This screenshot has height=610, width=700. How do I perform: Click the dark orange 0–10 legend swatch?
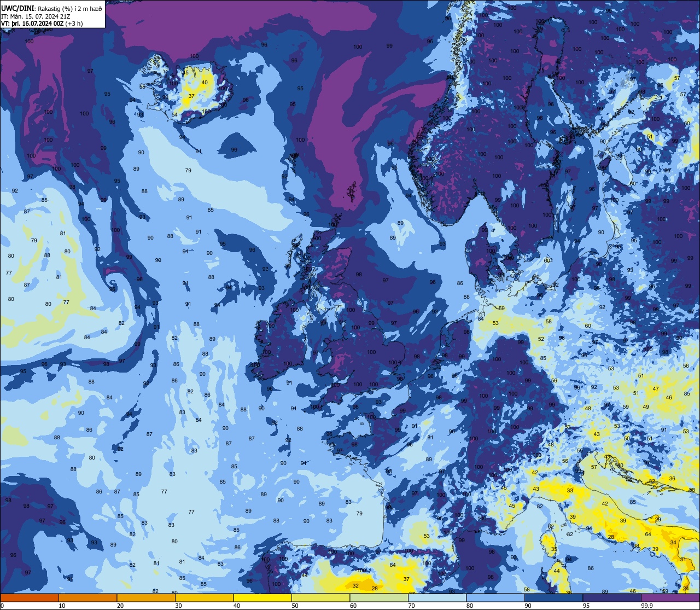pyautogui.click(x=30, y=598)
